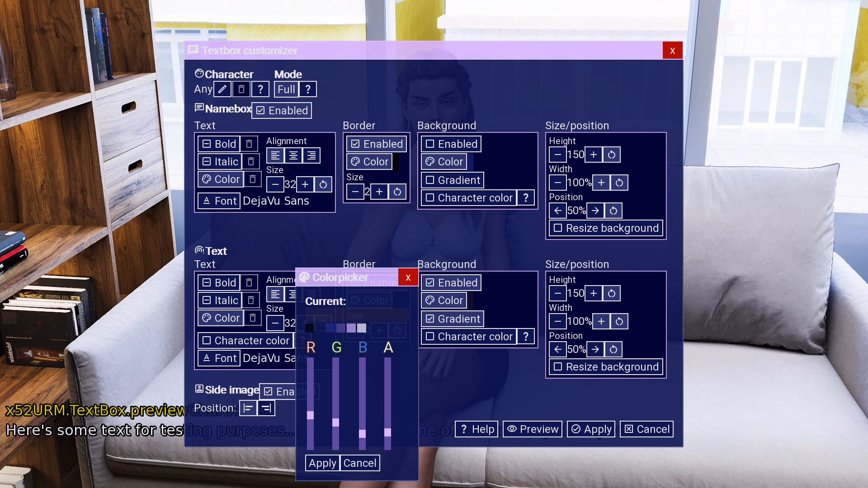
Task: Toggle dialogue Text Background Enabled checkbox
Action: click(x=451, y=283)
